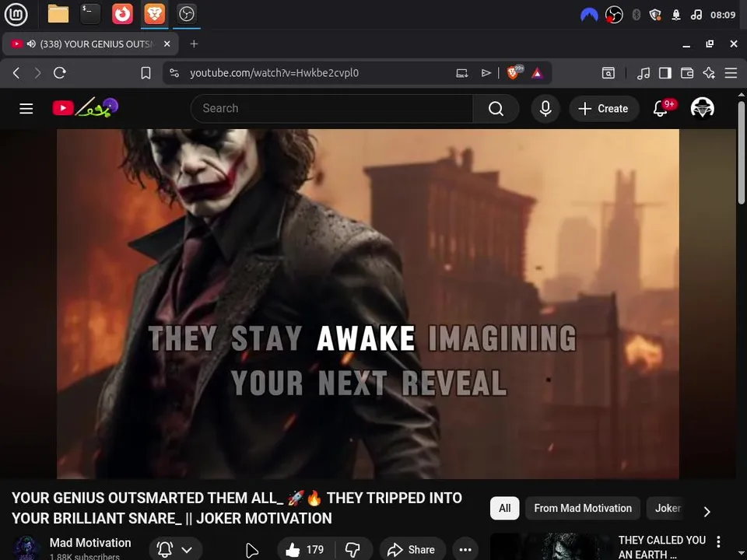Open Brave Shields lion icon
This screenshot has width=747, height=560.
click(x=514, y=72)
